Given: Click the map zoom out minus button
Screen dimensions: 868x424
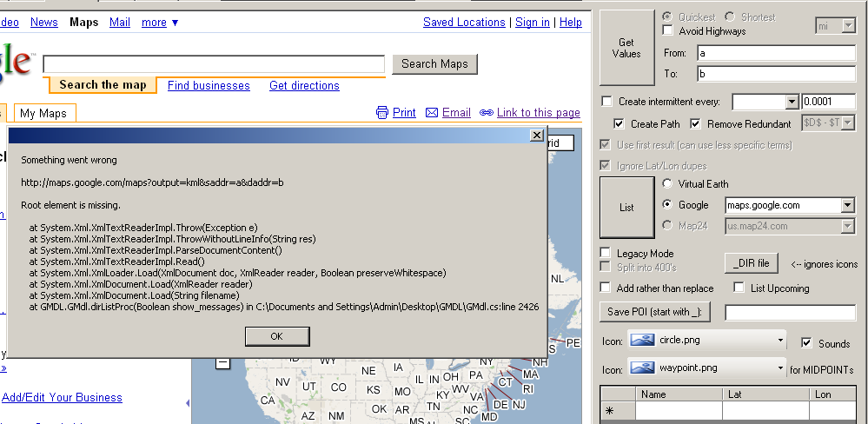Looking at the screenshot, I should pos(222,363).
